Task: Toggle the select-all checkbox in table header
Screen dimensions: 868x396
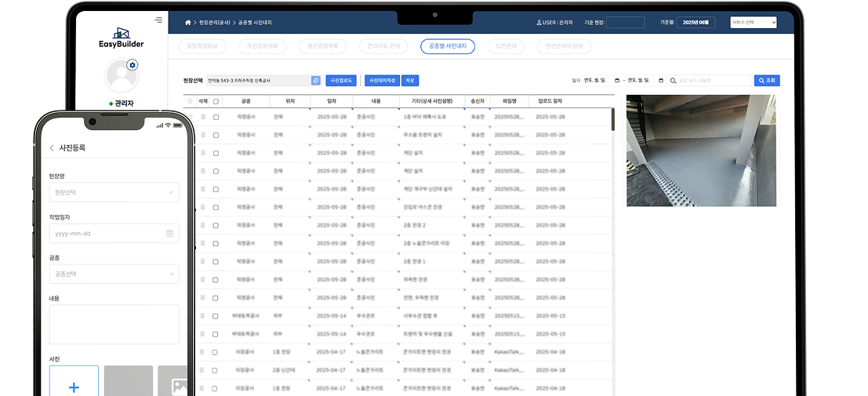Action: (x=216, y=101)
